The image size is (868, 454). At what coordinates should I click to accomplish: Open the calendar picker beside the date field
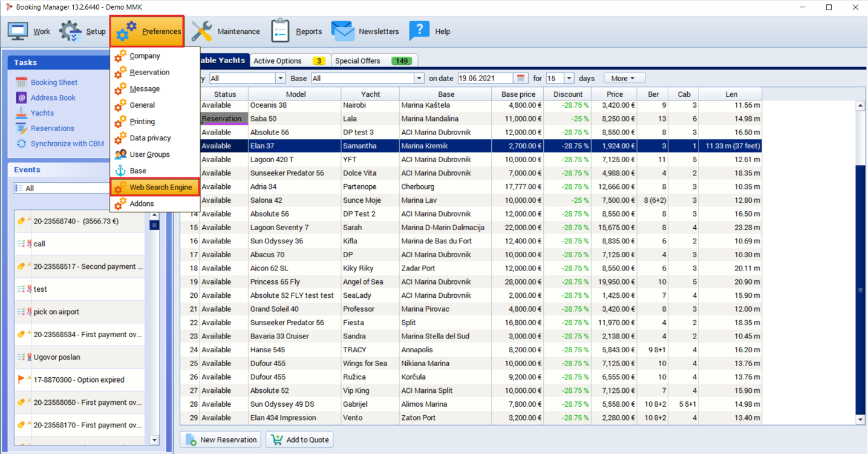[520, 78]
